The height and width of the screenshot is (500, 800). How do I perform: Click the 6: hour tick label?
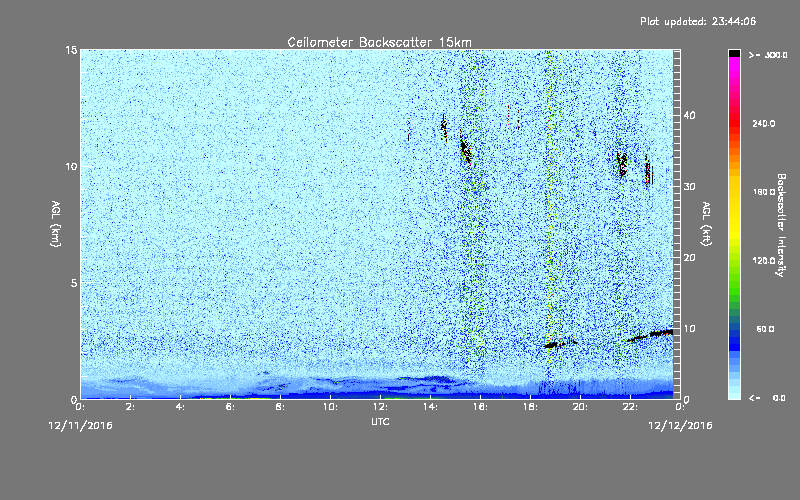230,407
